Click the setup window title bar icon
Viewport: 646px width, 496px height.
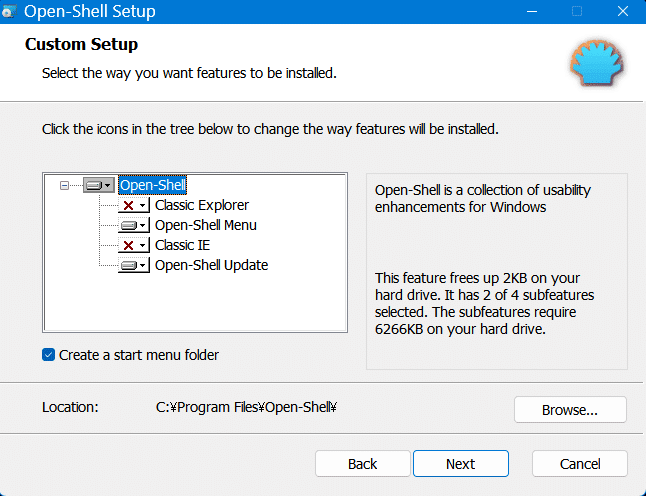pyautogui.click(x=9, y=11)
